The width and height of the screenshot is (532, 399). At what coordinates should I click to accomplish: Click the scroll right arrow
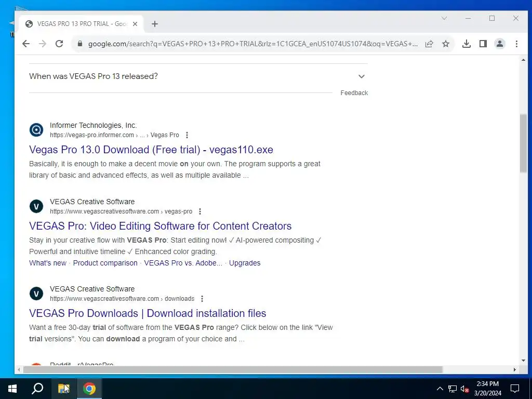click(515, 369)
